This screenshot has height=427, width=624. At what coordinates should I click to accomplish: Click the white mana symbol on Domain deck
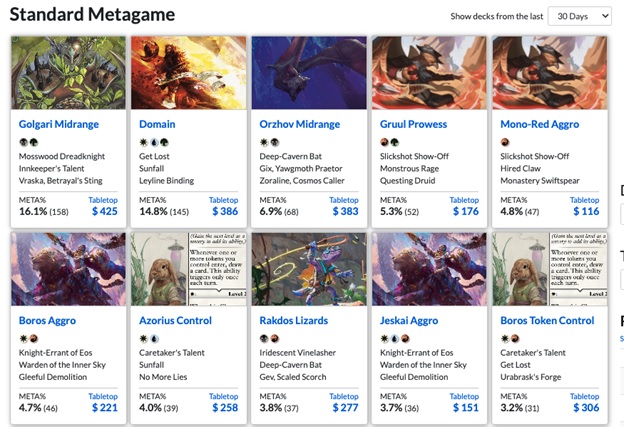[x=143, y=142]
